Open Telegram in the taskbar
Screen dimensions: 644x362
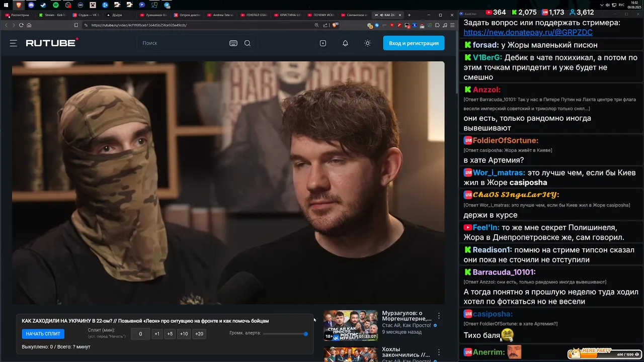[x=167, y=5]
